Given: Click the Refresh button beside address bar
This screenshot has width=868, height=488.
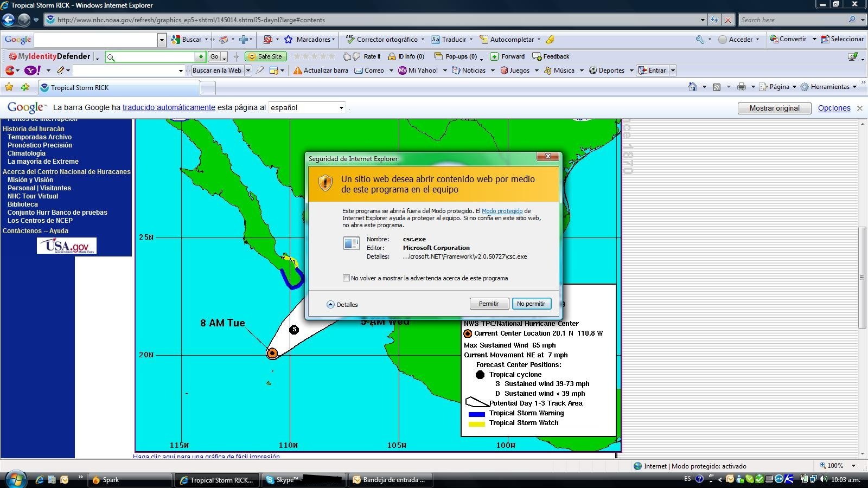Looking at the screenshot, I should [x=714, y=20].
